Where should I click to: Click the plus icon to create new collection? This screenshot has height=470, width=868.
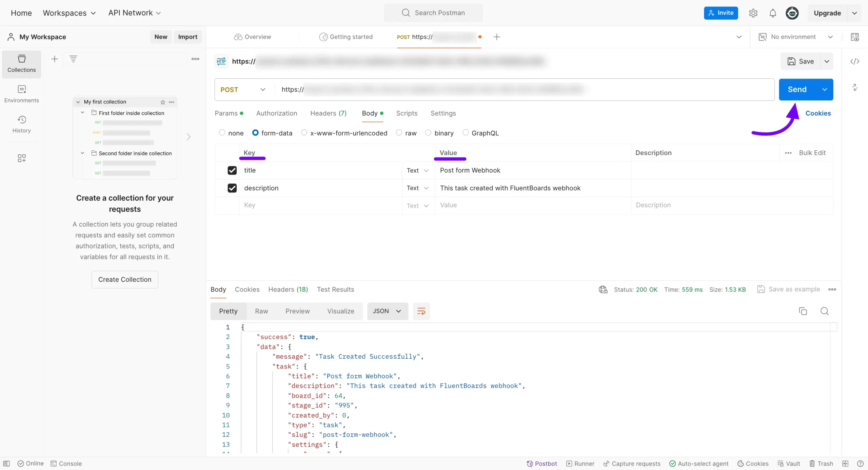coord(55,59)
